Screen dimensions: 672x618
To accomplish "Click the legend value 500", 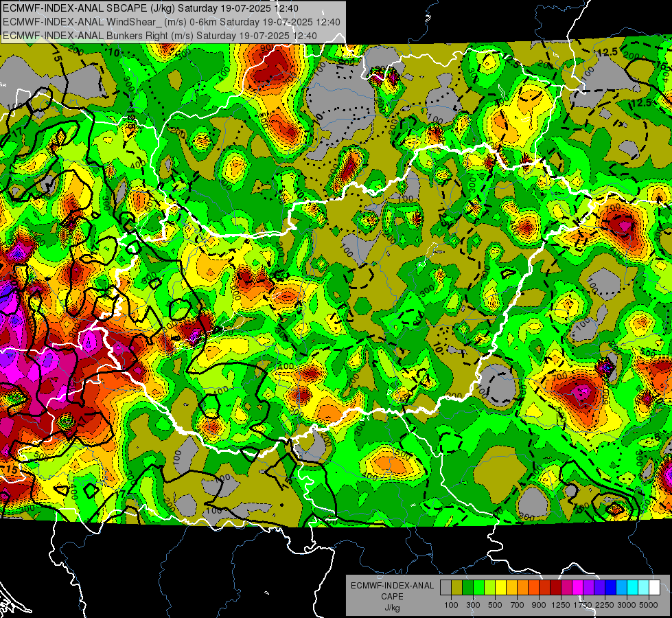I will tap(495, 605).
